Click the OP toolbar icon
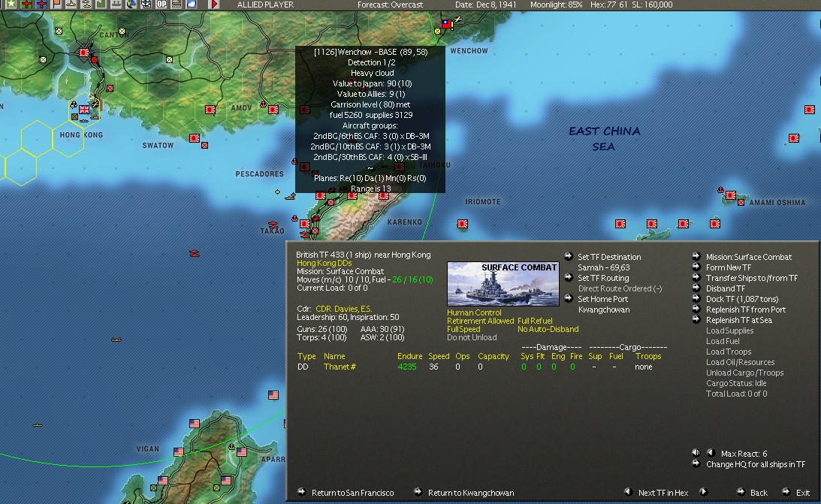Screen dimensions: 821x504 [161, 5]
